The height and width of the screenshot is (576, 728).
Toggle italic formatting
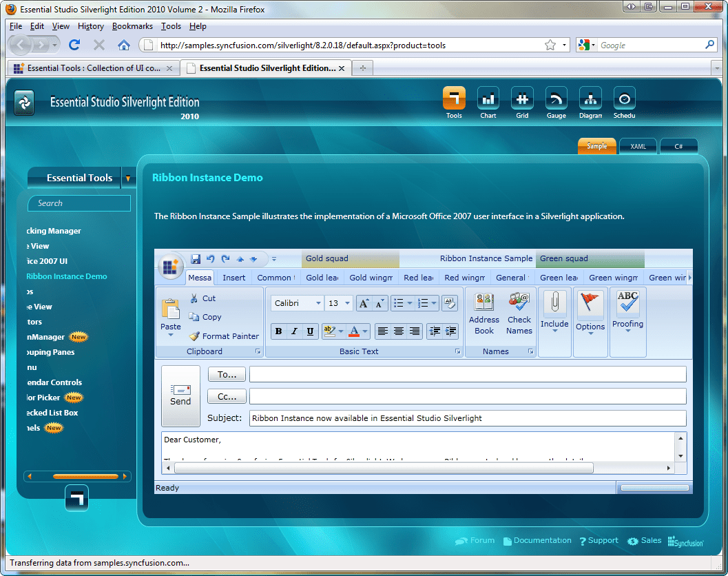coord(294,331)
